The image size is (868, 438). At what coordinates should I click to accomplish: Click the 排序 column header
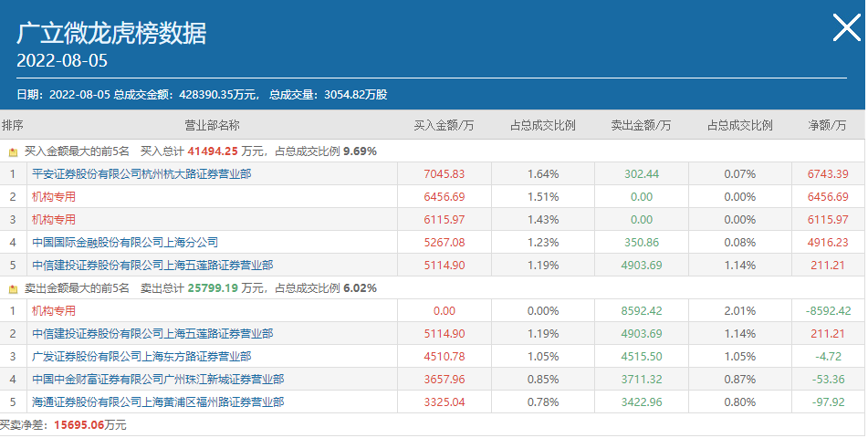point(13,125)
